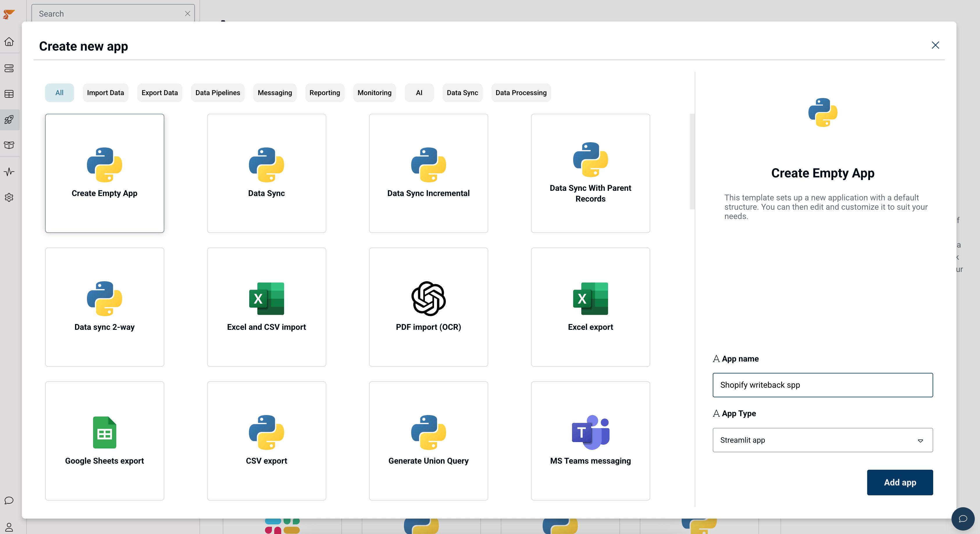Choose the Excel and CSV import template
The width and height of the screenshot is (980, 534).
pyautogui.click(x=266, y=307)
